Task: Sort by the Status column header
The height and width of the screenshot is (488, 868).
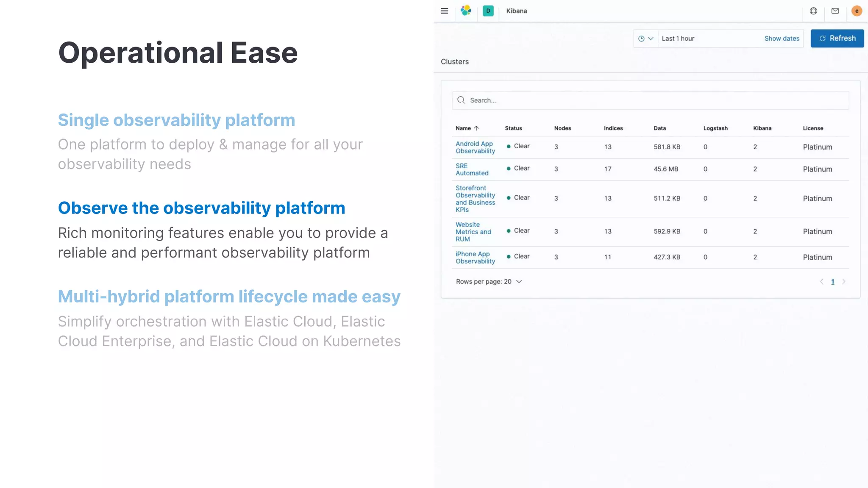Action: pos(513,128)
